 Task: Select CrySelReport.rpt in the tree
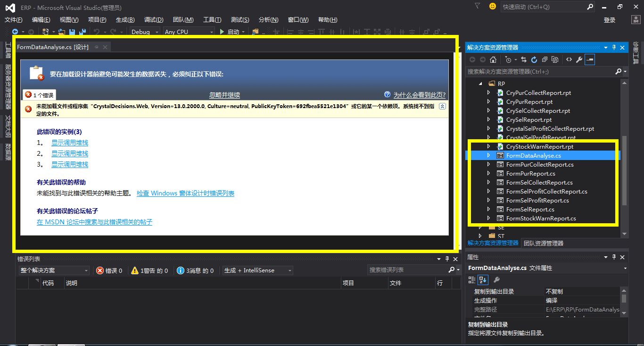(529, 120)
